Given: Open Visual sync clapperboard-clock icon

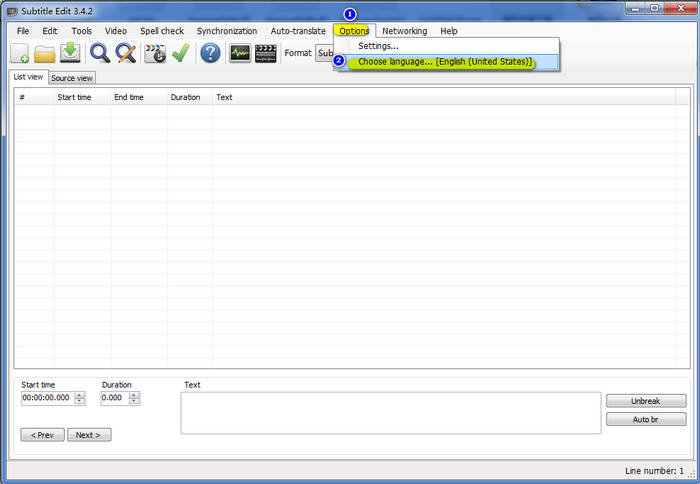Looking at the screenshot, I should point(155,53).
